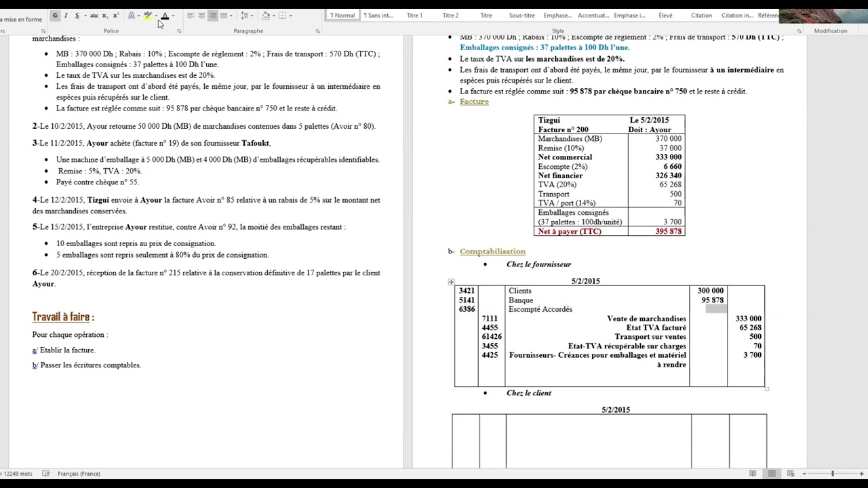The width and height of the screenshot is (868, 488).
Task: Change language Français (France)
Action: [x=79, y=474]
